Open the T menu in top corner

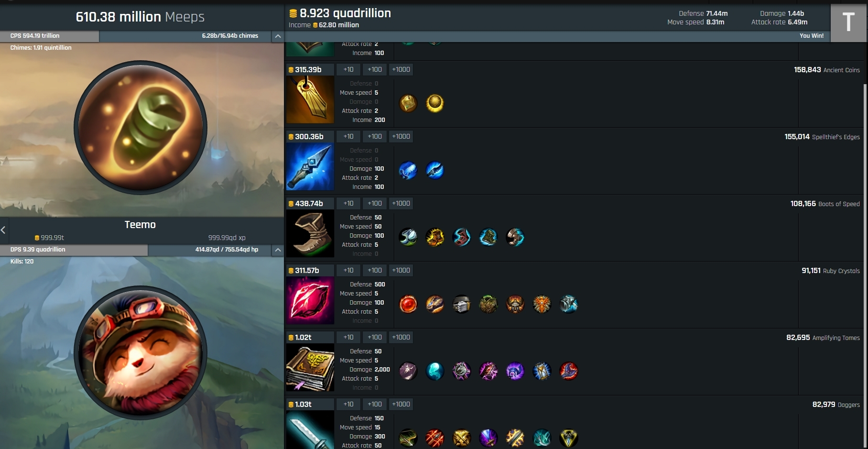point(848,22)
